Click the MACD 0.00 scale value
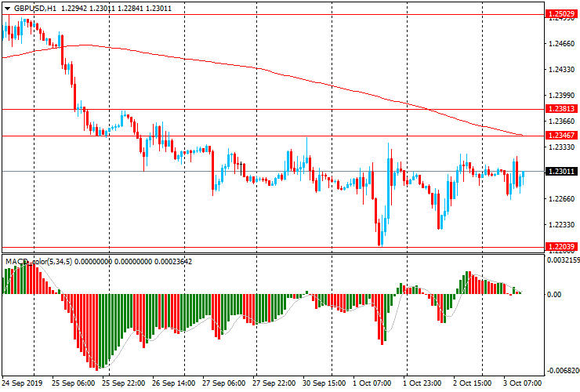 (x=553, y=295)
